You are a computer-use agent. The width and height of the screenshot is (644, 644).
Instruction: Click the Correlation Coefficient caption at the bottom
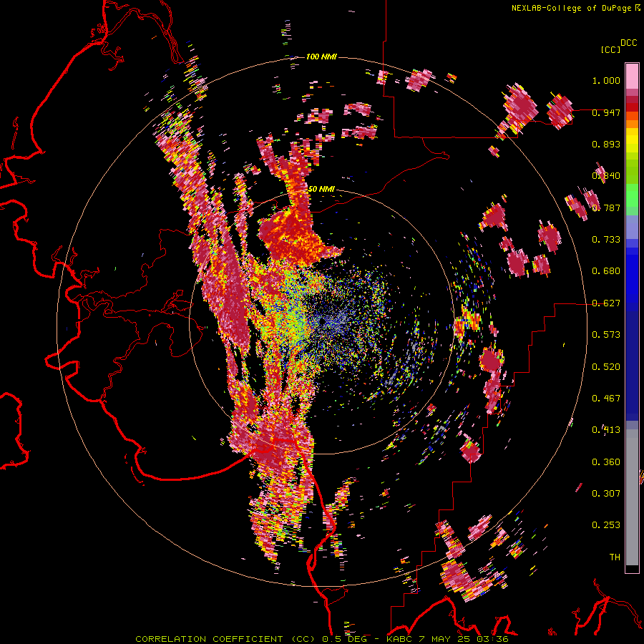322,639
